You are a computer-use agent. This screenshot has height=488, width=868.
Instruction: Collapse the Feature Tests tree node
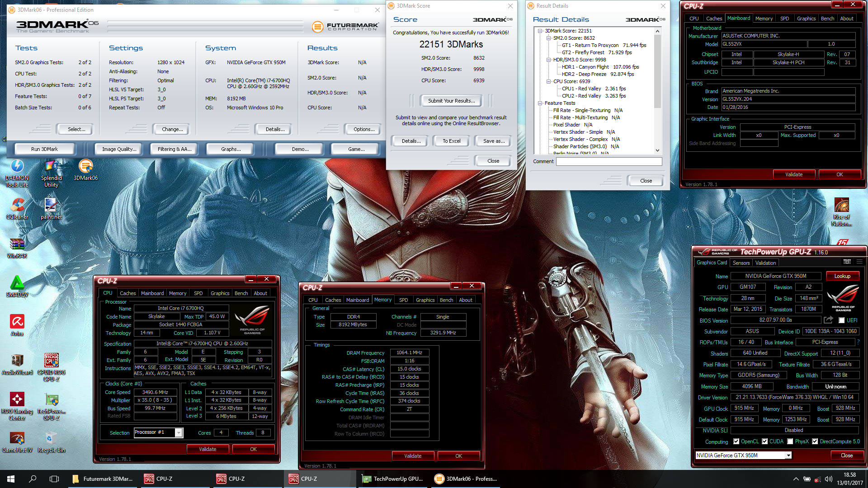pyautogui.click(x=540, y=103)
